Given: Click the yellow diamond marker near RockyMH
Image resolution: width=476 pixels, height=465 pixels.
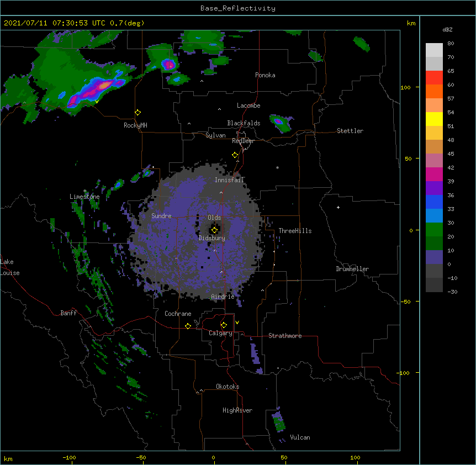Looking at the screenshot, I should click(x=137, y=112).
